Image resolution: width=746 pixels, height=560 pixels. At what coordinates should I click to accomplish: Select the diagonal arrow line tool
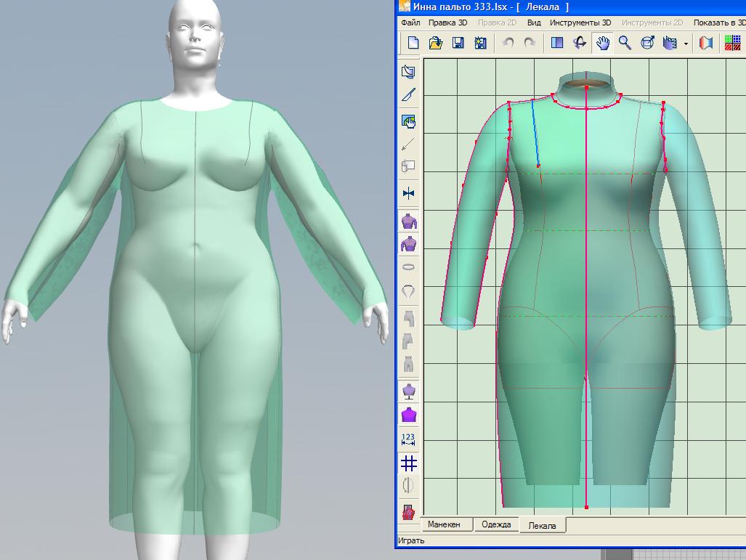[408, 143]
